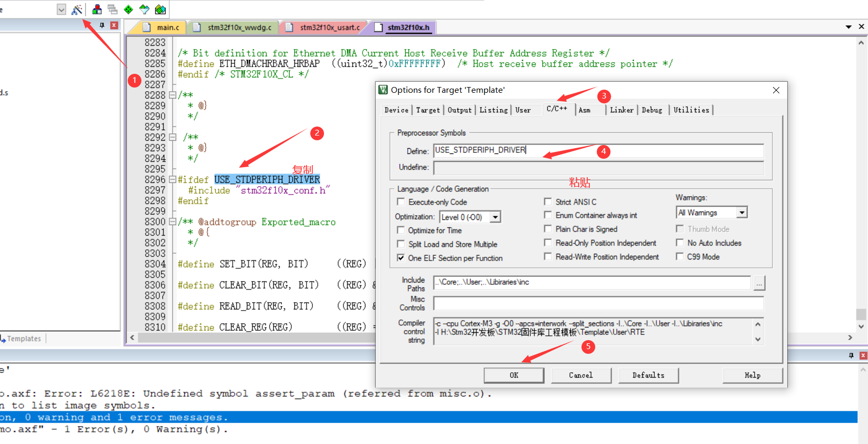The image size is (868, 444).
Task: Open Options for Target magic wand icon
Action: 77,9
